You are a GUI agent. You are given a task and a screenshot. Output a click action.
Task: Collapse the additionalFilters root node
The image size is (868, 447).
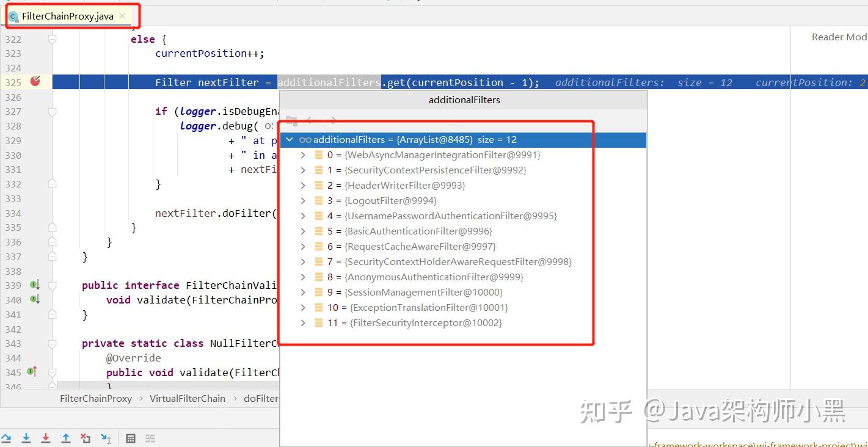click(x=290, y=140)
